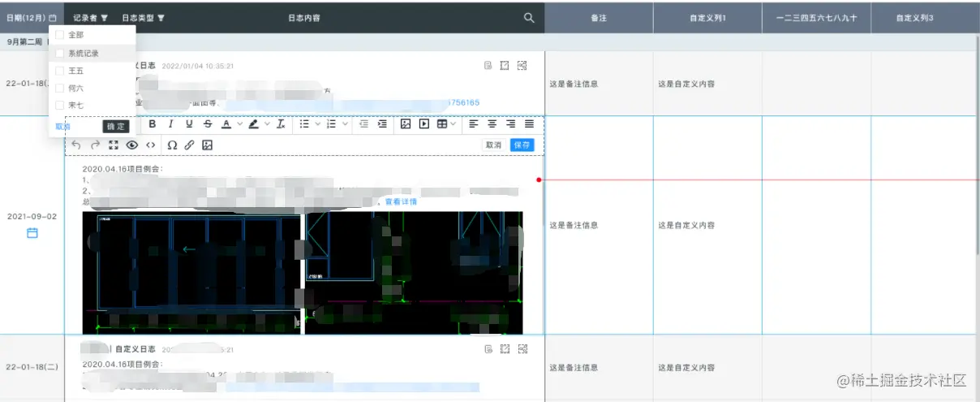The image size is (980, 402).
Task: Toggle underline formatting
Action: (189, 124)
